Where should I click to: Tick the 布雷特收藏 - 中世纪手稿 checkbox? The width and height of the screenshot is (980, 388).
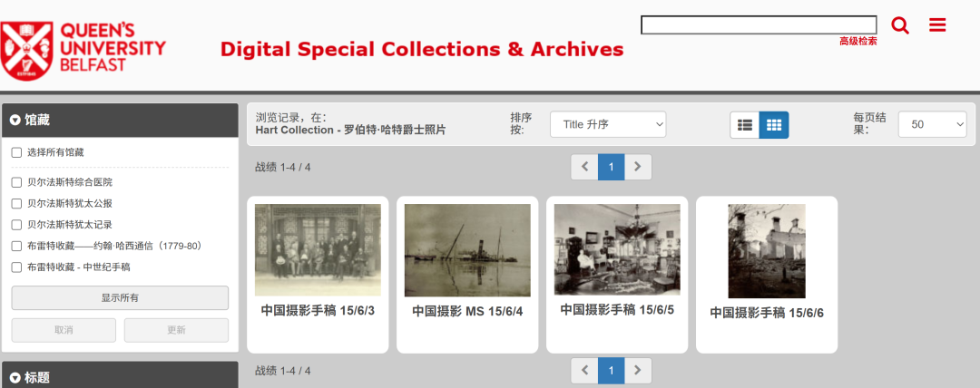(16, 267)
